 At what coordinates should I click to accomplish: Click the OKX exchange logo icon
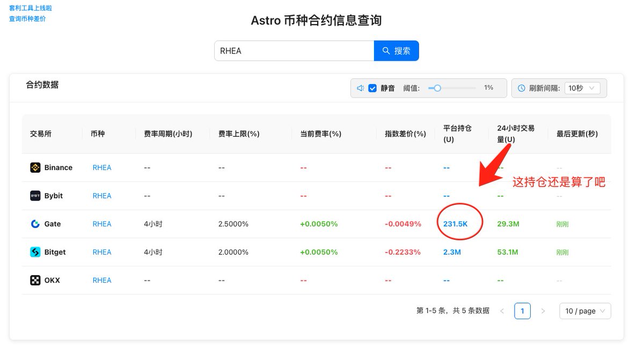click(35, 281)
